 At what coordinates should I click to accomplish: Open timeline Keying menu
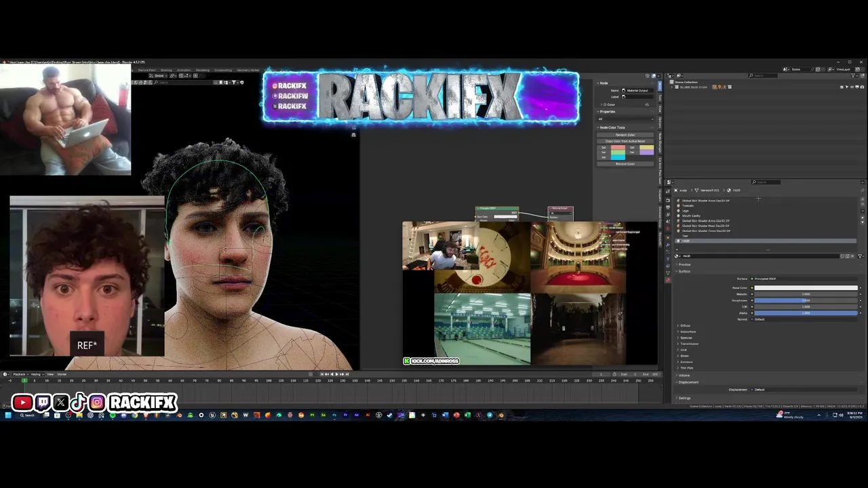(37, 374)
